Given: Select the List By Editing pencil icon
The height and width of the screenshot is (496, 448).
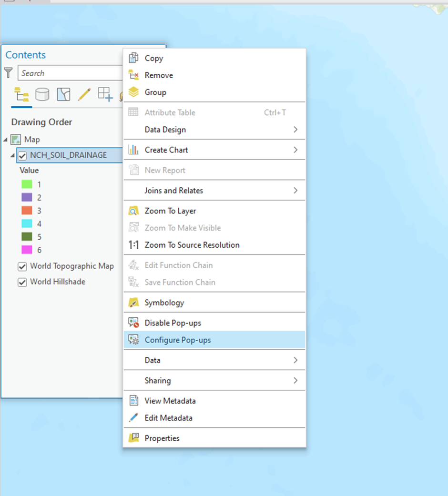Looking at the screenshot, I should coord(84,94).
